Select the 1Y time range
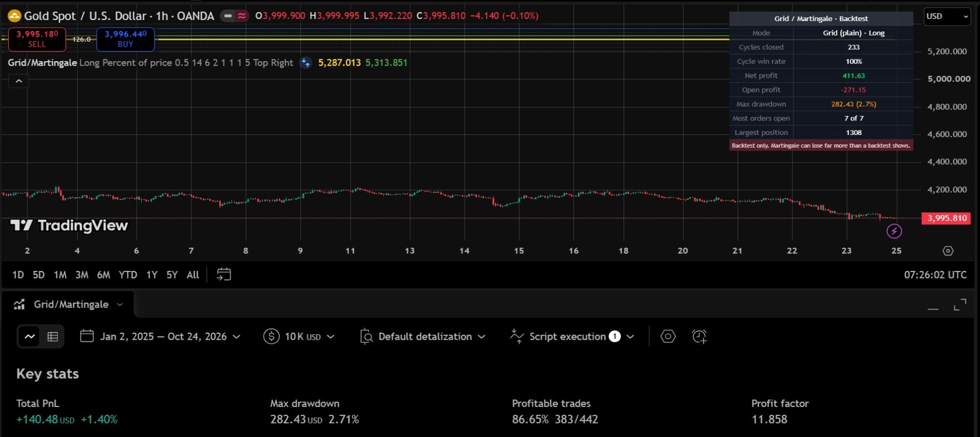Viewport: 980px width, 437px height. click(152, 275)
